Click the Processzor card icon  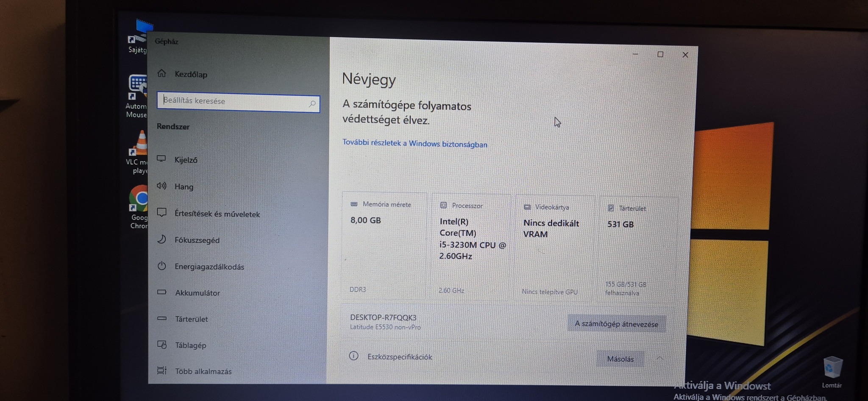click(443, 205)
